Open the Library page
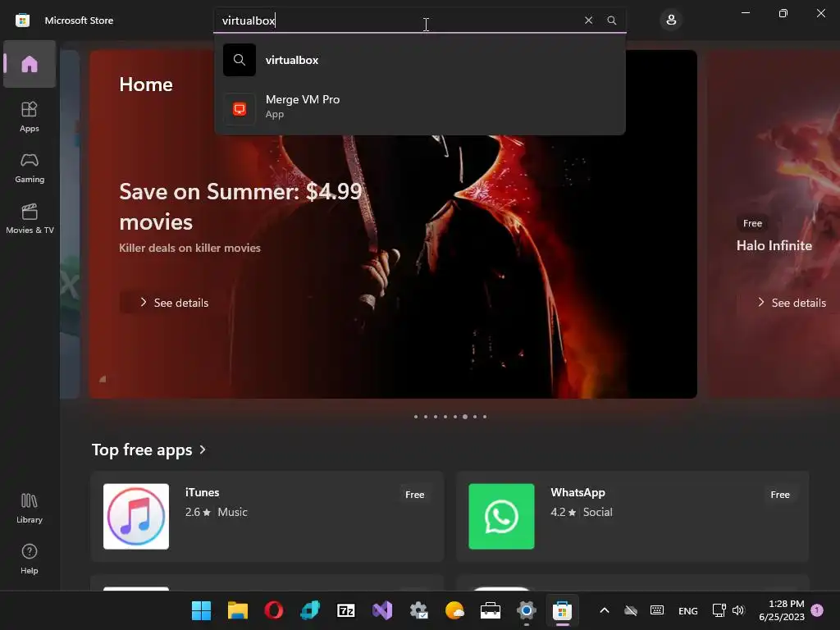 (x=30, y=508)
